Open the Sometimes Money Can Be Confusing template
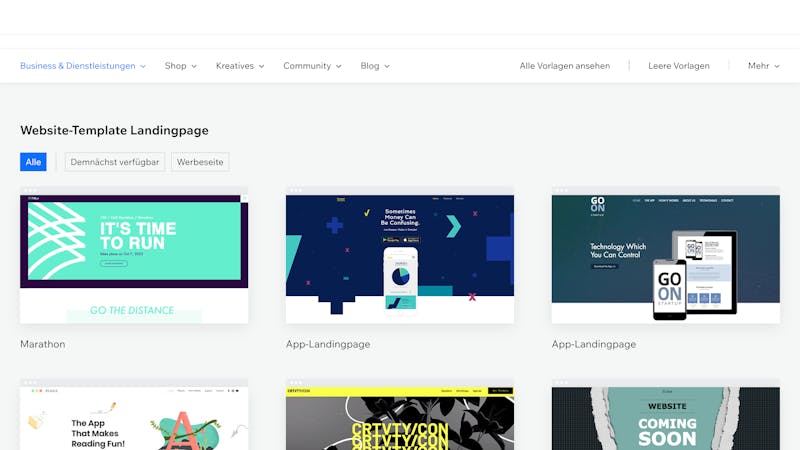Screen dimensions: 800x450 click(400, 255)
